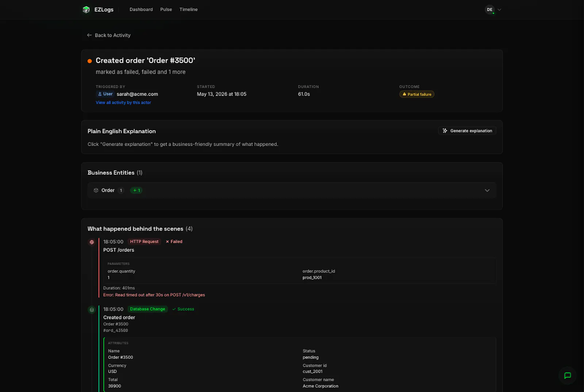Click the POST /orders request text
The width and height of the screenshot is (584, 392).
pos(119,250)
